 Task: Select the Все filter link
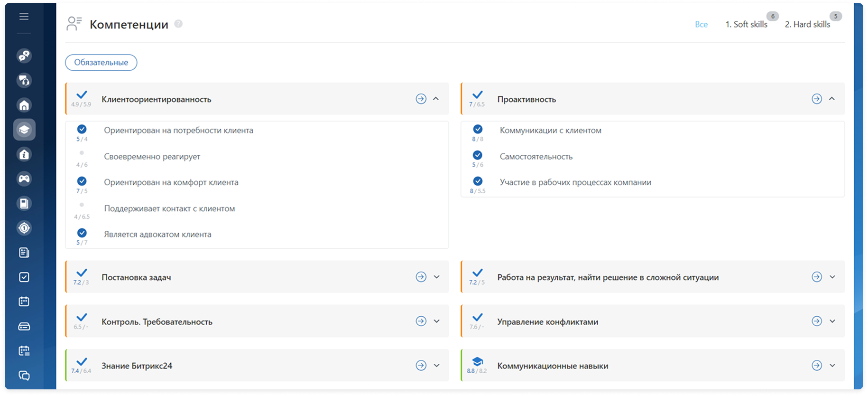pos(701,24)
